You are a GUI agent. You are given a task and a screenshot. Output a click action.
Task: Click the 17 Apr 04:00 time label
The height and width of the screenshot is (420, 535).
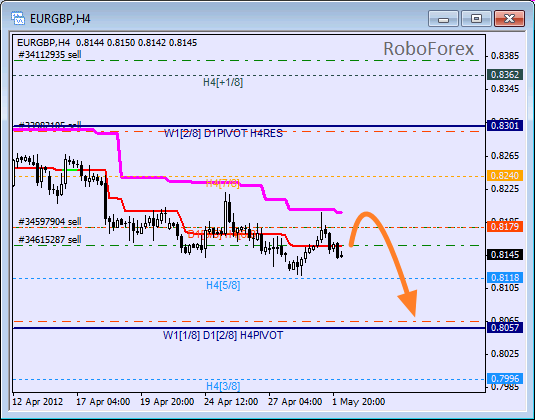click(x=103, y=402)
